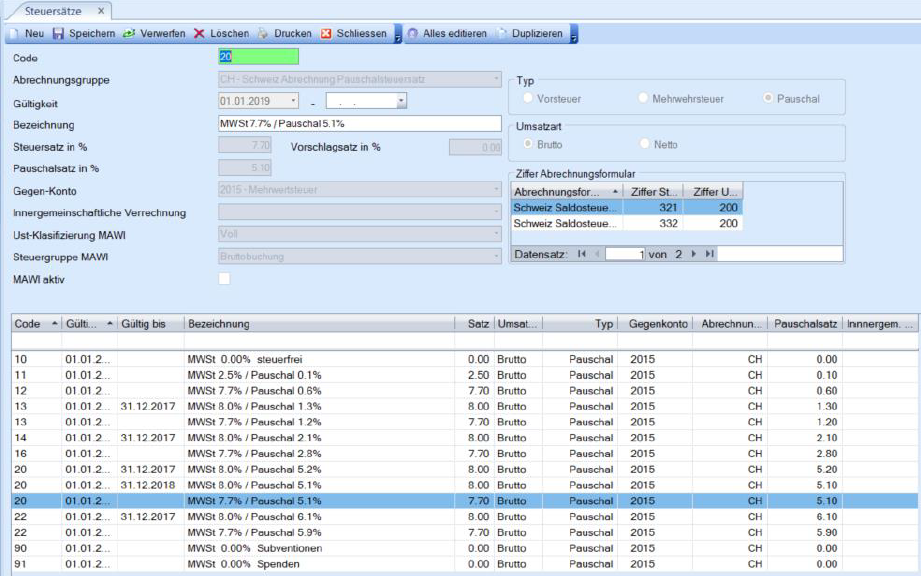The width and height of the screenshot is (921, 576).
Task: Select the Mehrwehrsteuer radio button
Action: click(644, 99)
